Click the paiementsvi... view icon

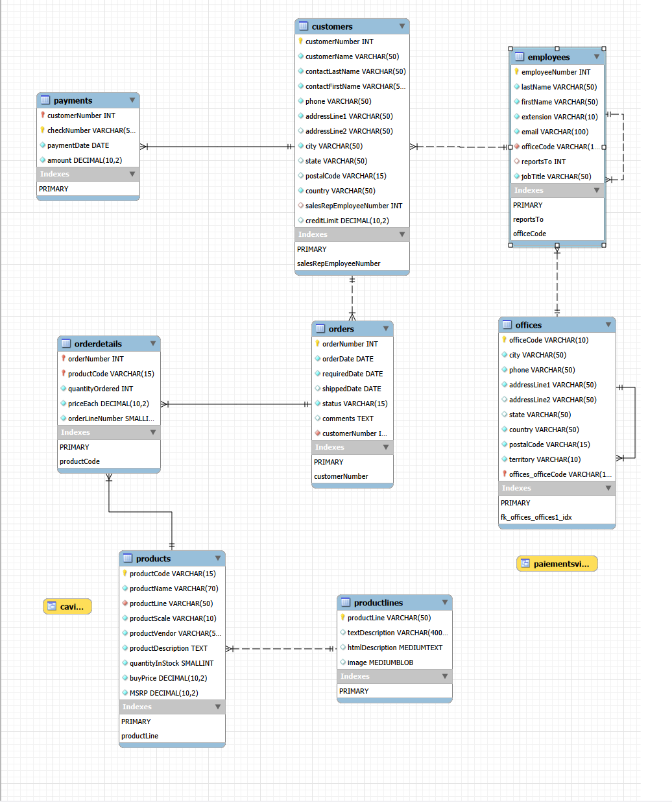click(x=525, y=564)
